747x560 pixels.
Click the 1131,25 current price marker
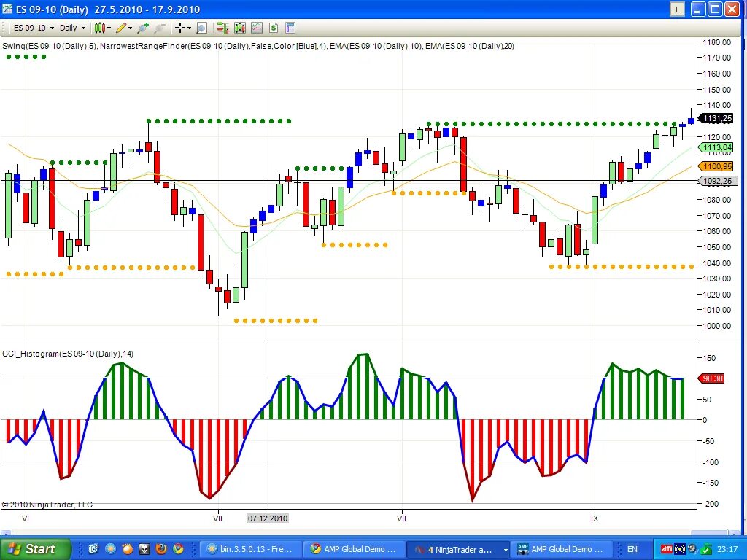point(716,118)
